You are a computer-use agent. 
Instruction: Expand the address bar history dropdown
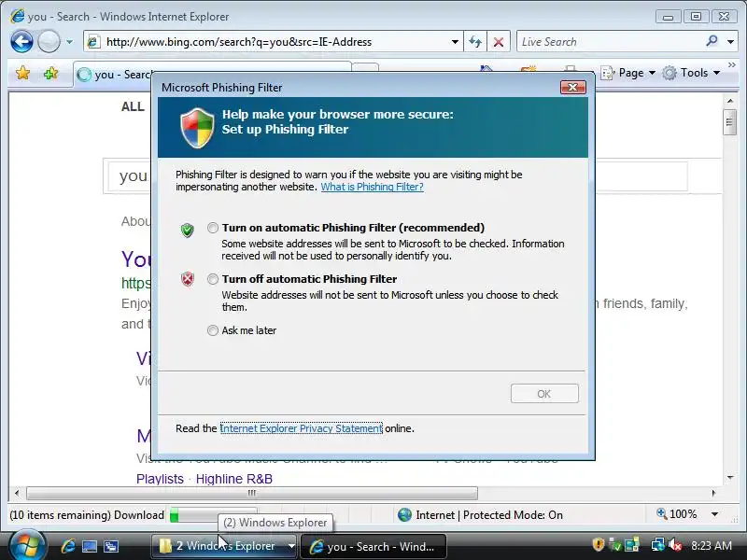pyautogui.click(x=455, y=42)
